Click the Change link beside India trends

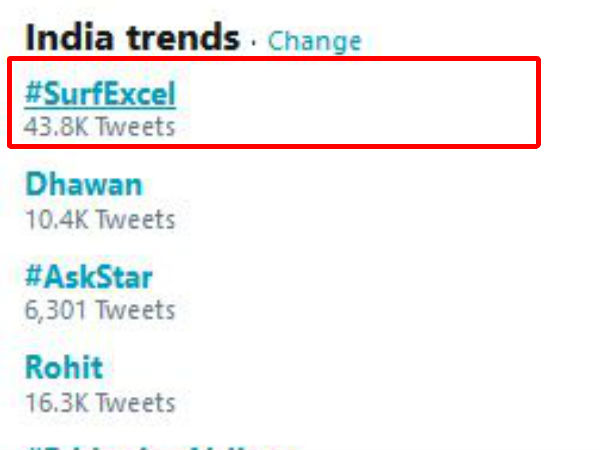point(314,41)
